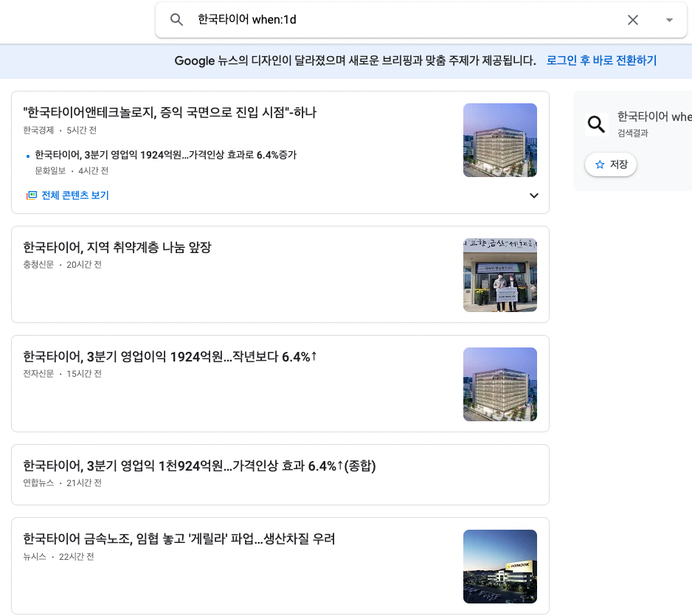The image size is (692, 616).
Task: Open sub-article 한국타이어, 3분기 영업익 1924억원...가격인상 효과로 6.4%증가
Action: 165,155
